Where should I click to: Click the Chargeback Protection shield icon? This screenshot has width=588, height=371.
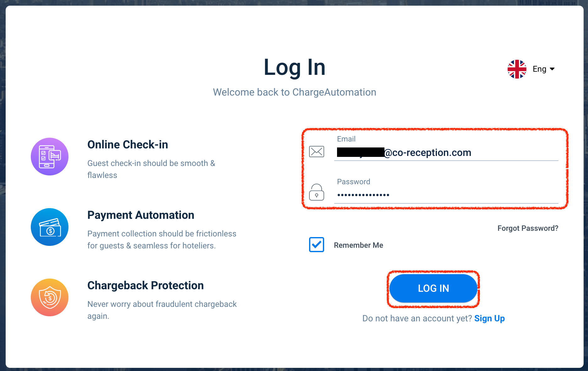[50, 297]
